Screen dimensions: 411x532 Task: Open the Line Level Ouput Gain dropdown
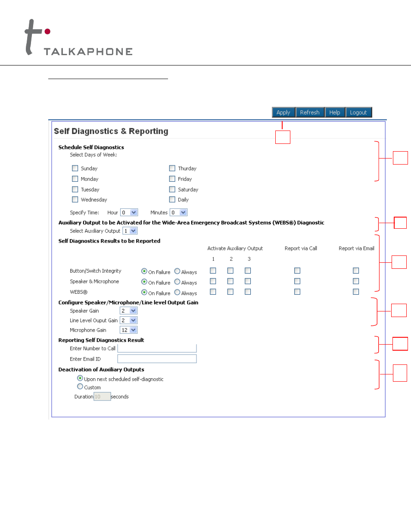click(x=128, y=320)
